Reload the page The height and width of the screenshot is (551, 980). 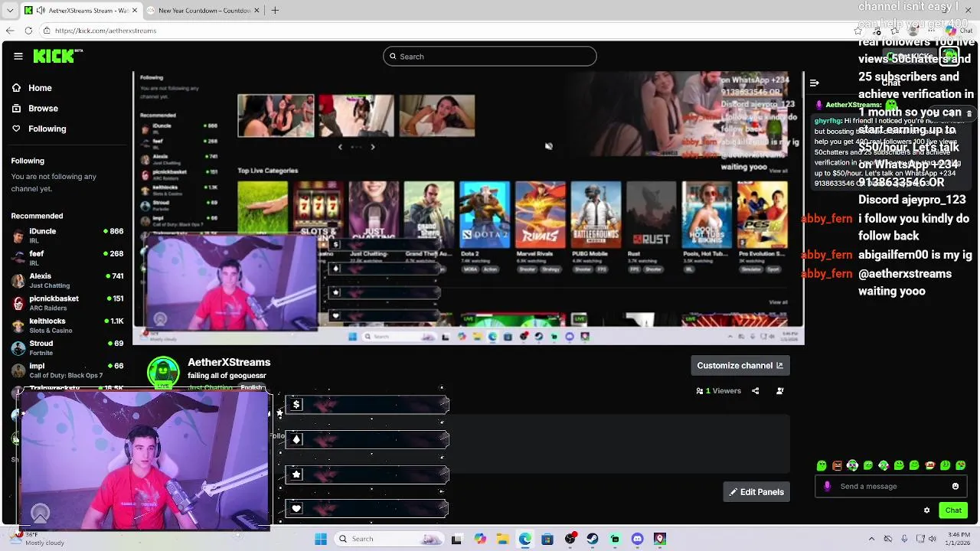28,31
